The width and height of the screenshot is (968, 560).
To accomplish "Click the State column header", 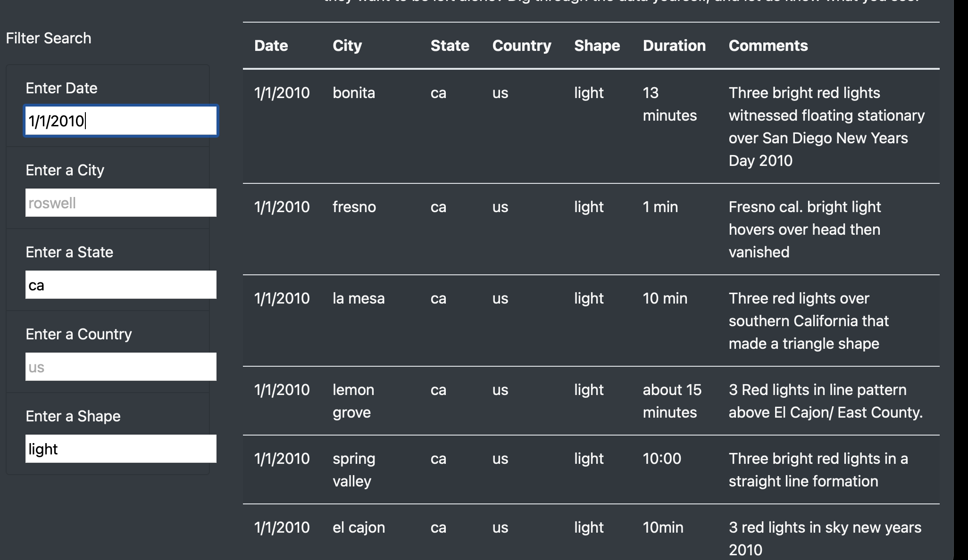I will [x=450, y=46].
